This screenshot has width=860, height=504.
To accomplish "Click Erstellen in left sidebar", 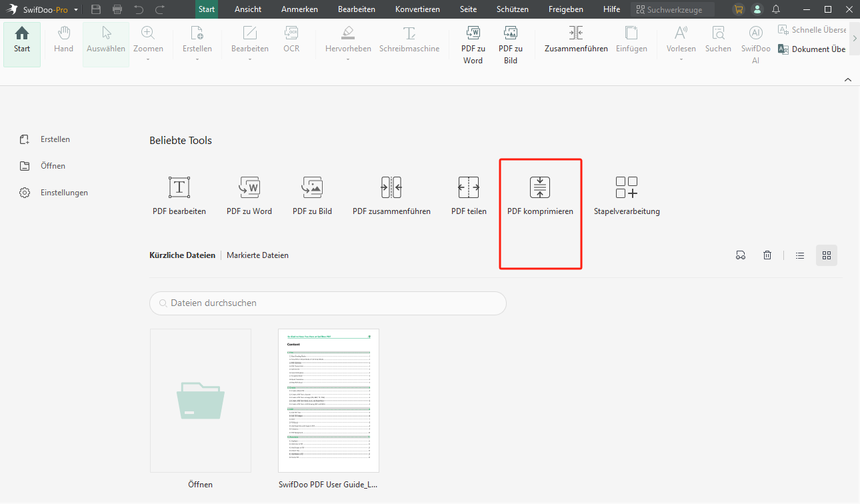I will pyautogui.click(x=45, y=139).
